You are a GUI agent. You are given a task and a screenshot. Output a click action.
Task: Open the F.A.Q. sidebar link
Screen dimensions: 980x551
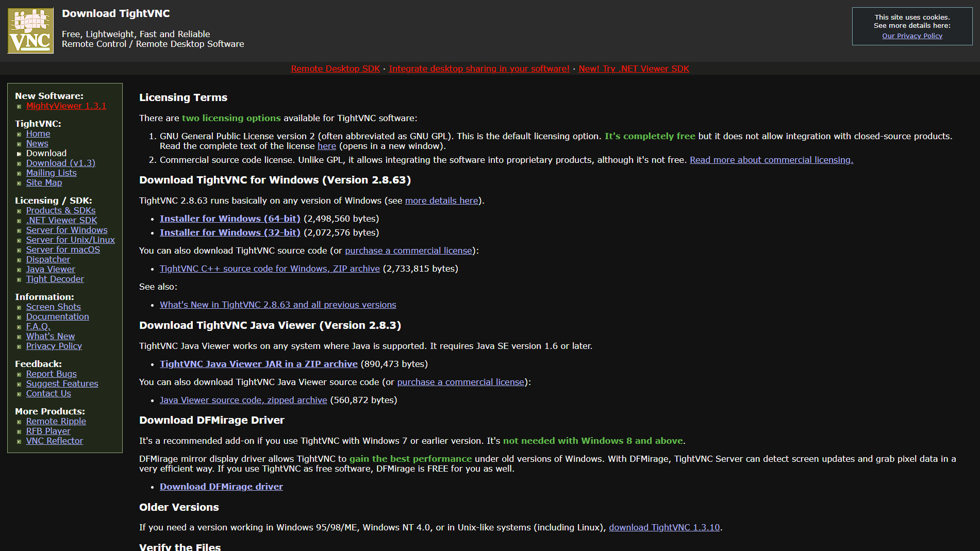(38, 326)
